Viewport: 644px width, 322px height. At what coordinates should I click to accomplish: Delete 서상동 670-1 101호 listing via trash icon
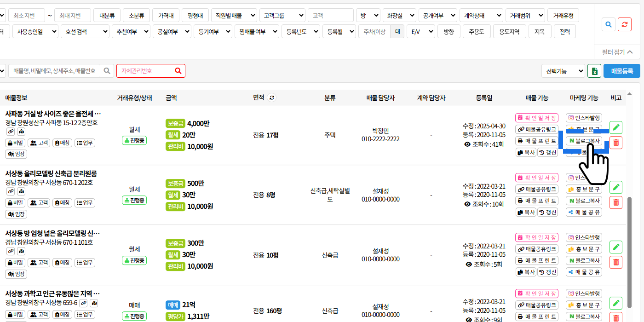pyautogui.click(x=616, y=262)
